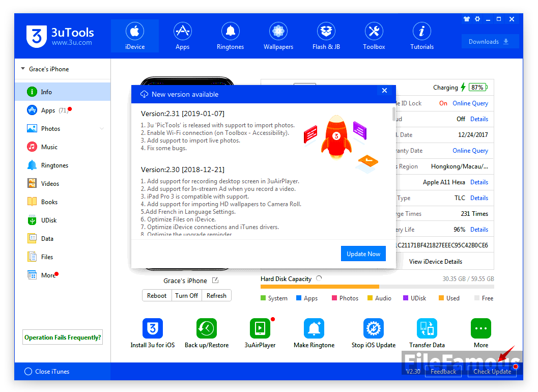Open Apps (71) in the sidebar
Image resolution: width=538 pixels, height=392 pixels.
pyautogui.click(x=63, y=110)
